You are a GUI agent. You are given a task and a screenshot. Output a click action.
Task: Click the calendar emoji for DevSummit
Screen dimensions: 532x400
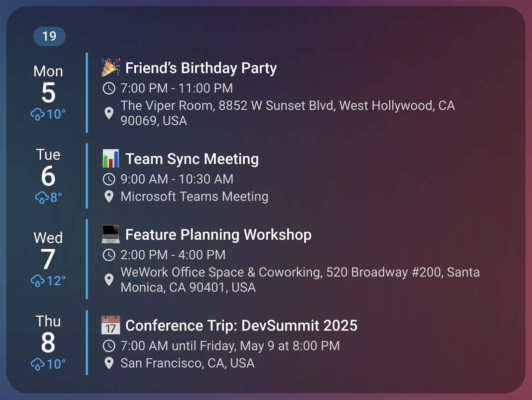(110, 325)
